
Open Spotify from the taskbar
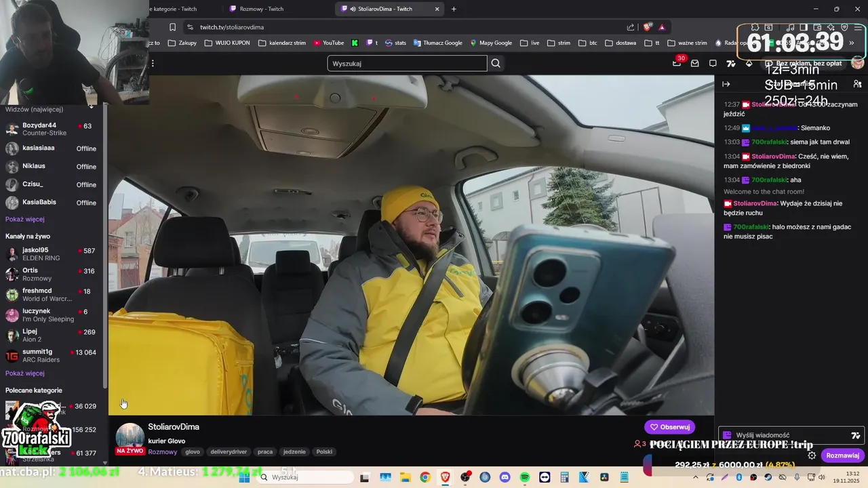[x=524, y=477]
